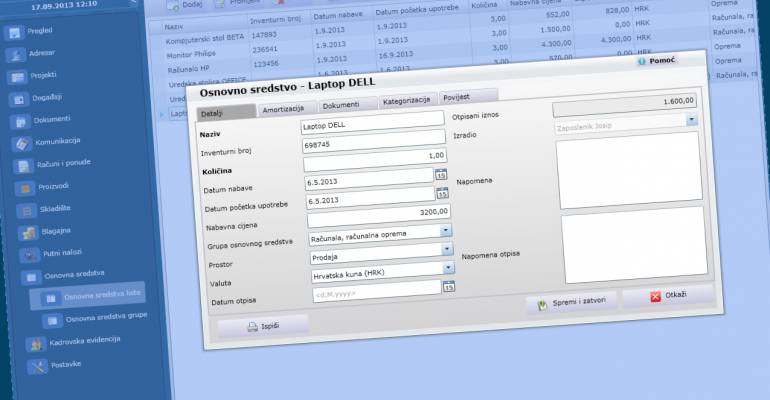Switch to Detalji tab
Screen dimensions: 770x400
(226, 112)
